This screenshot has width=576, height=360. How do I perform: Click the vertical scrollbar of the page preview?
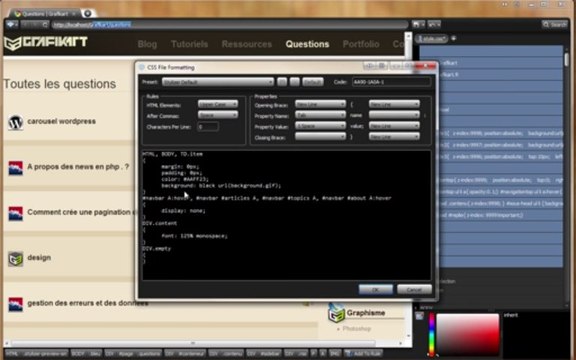[x=408, y=186]
